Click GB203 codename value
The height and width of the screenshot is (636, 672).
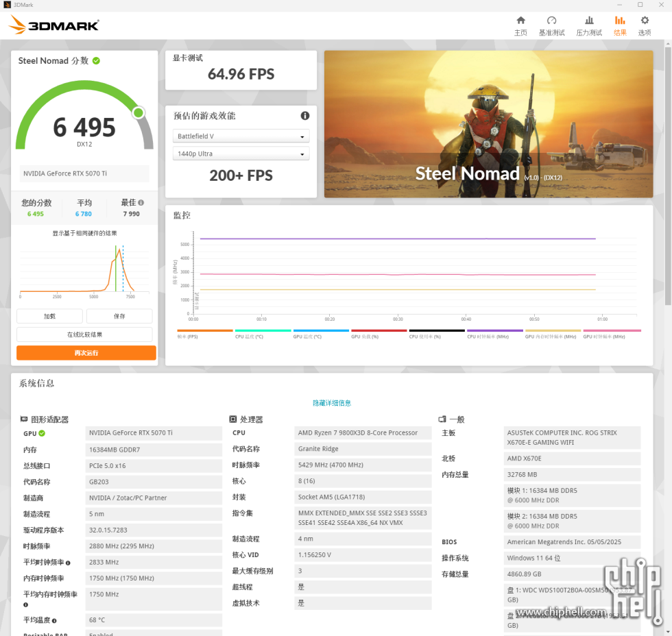pos(154,482)
